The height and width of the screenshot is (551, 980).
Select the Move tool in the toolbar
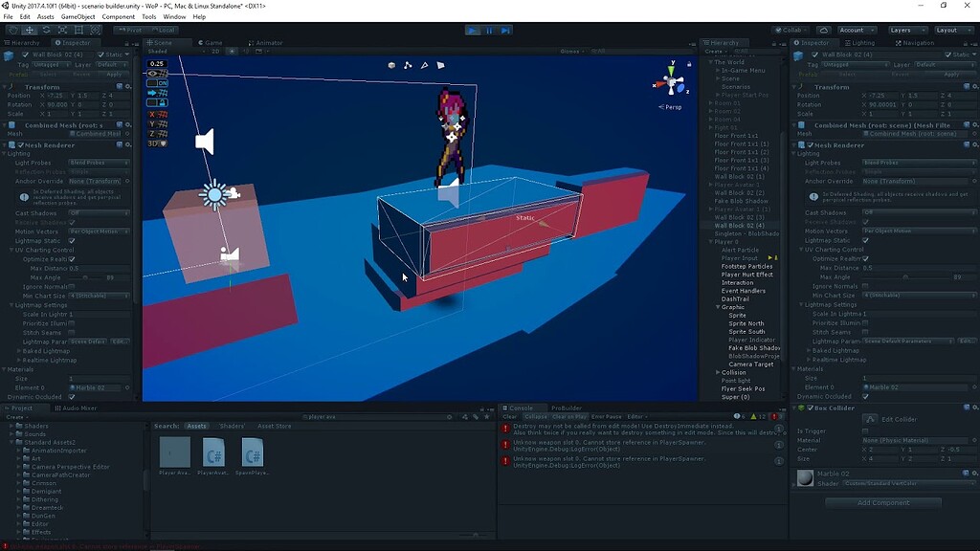(30, 30)
